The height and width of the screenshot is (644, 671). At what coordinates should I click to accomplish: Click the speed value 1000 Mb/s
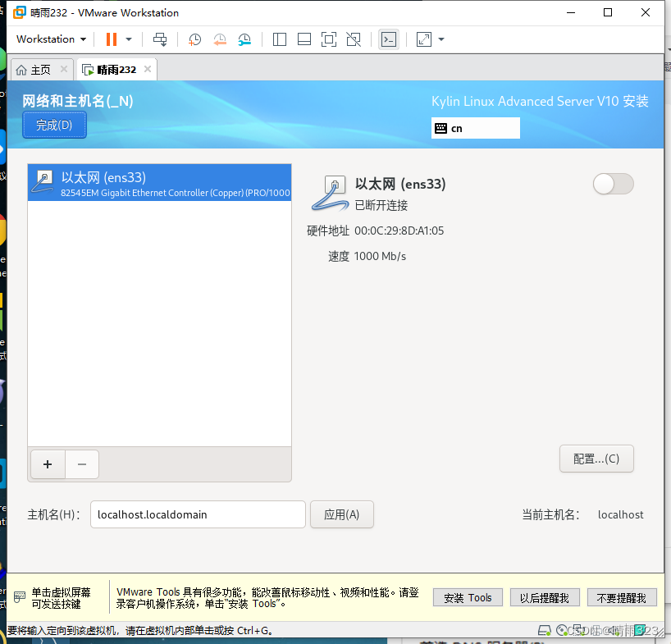pyautogui.click(x=380, y=256)
